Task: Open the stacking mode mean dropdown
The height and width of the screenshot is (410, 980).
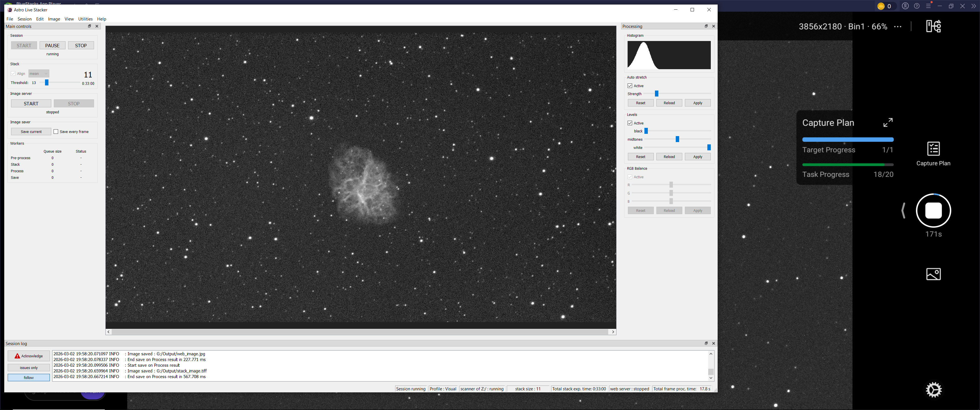Action: [x=39, y=74]
